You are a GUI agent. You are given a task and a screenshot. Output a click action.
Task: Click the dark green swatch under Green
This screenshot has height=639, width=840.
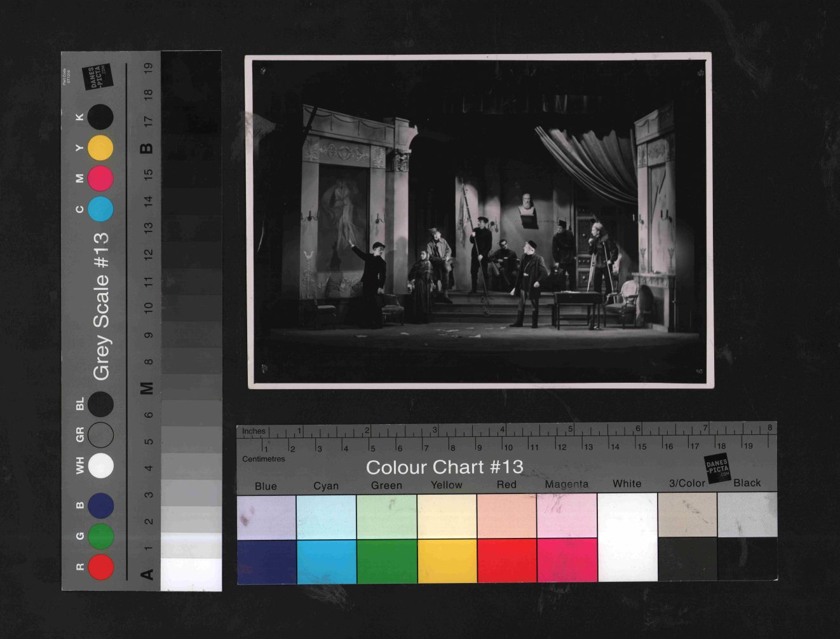tap(386, 561)
